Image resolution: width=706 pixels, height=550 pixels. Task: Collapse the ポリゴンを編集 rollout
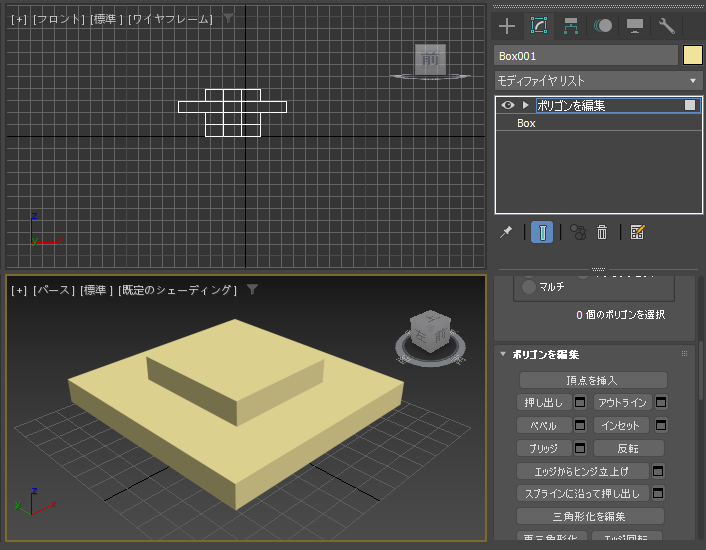coord(503,354)
